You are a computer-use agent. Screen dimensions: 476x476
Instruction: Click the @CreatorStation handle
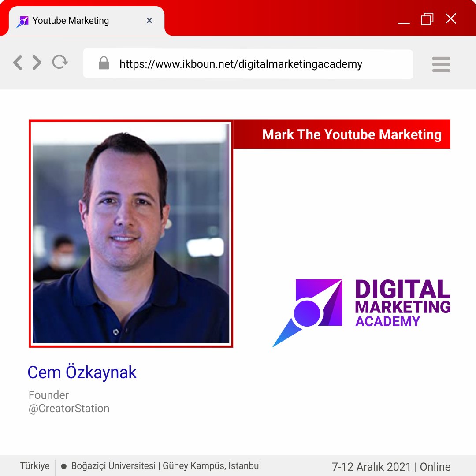[x=68, y=409]
